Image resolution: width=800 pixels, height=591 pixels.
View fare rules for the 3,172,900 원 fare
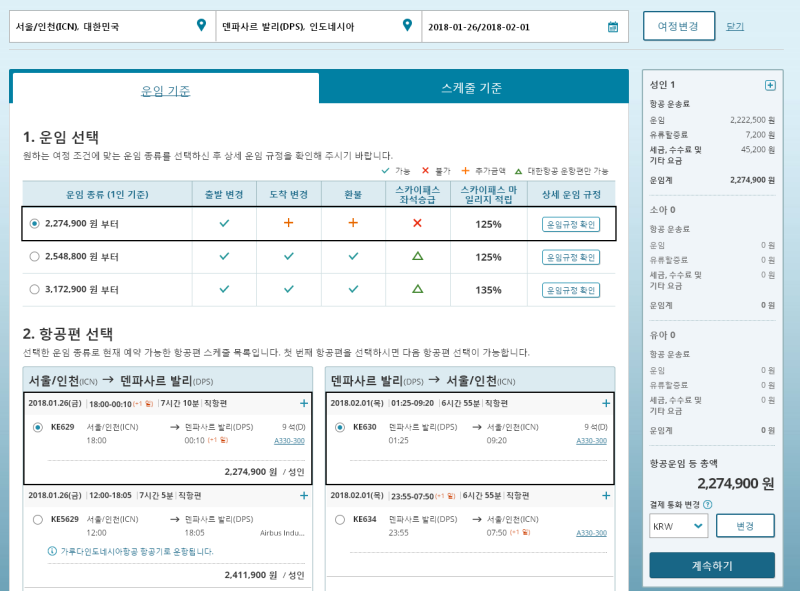pos(571,290)
